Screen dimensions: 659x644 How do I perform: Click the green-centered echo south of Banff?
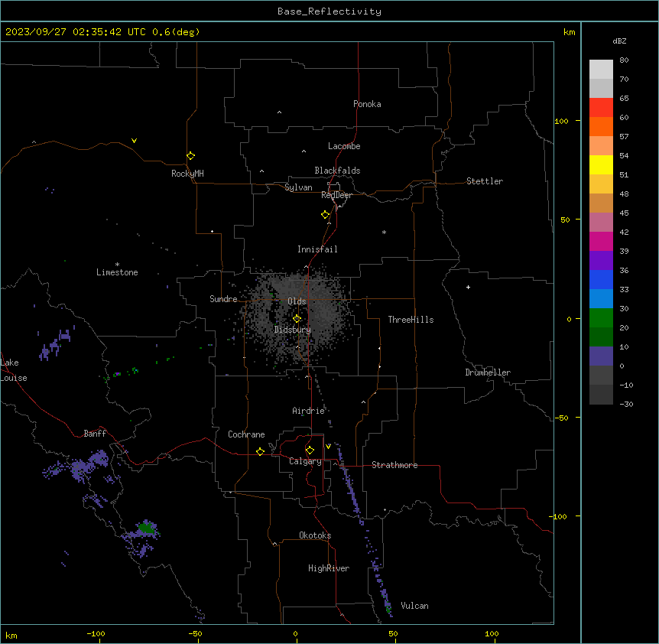(146, 527)
